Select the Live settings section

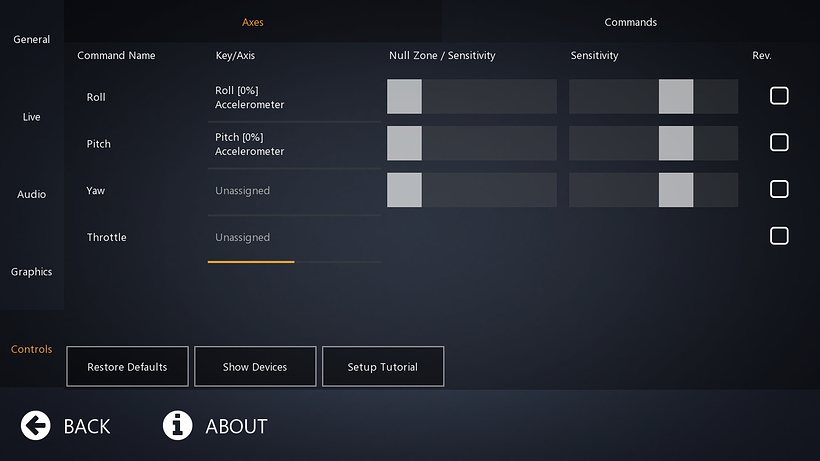[x=31, y=117]
